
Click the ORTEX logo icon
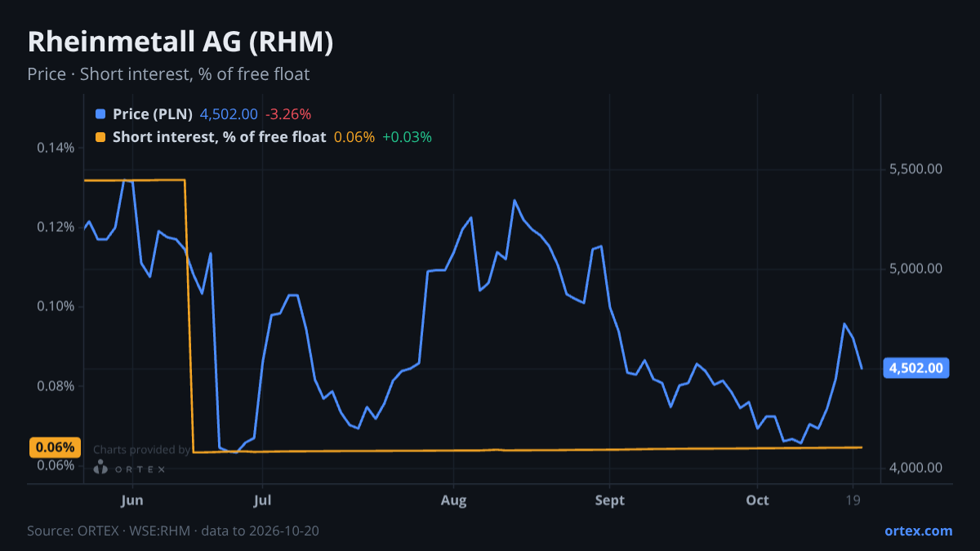point(100,467)
